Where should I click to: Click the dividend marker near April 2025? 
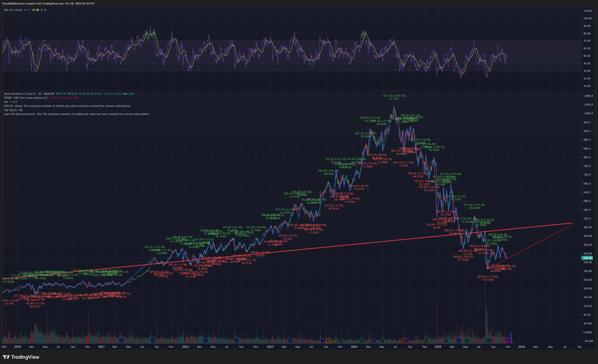pyautogui.click(x=458, y=340)
